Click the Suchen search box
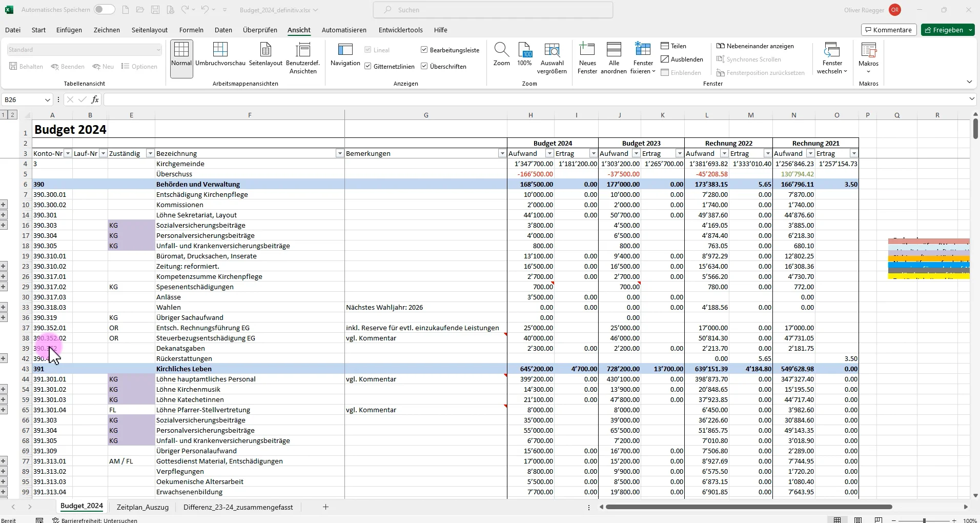 pos(493,10)
